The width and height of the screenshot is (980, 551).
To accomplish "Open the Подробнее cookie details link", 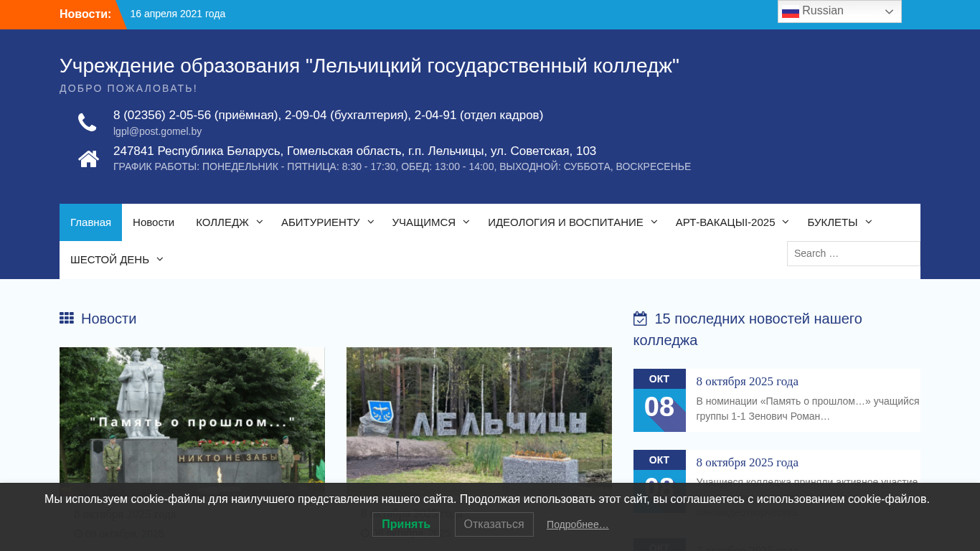I will point(578,525).
